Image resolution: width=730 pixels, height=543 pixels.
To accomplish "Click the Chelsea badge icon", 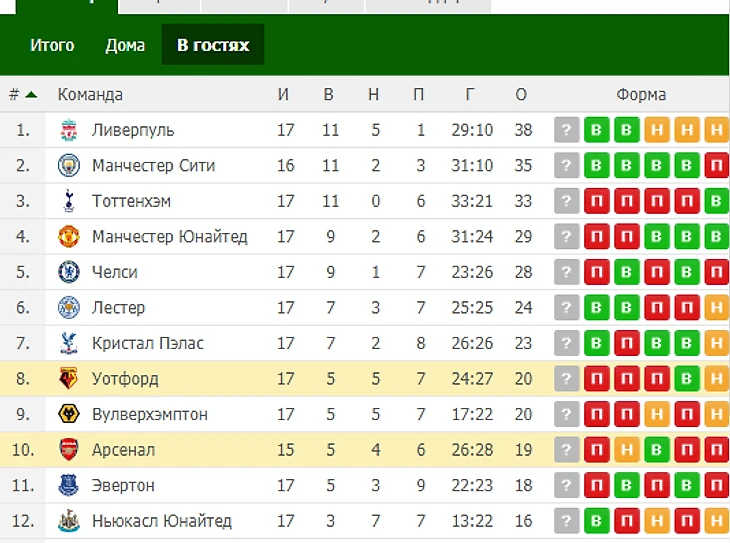I will [69, 272].
